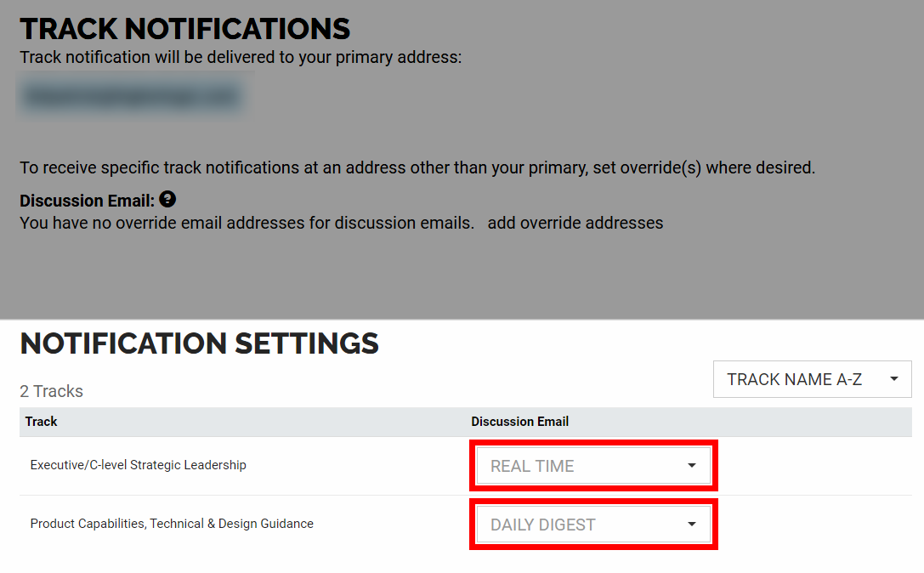This screenshot has width=924, height=573.
Task: Expand the REAL TIME discussion email dropdown
Action: click(593, 466)
